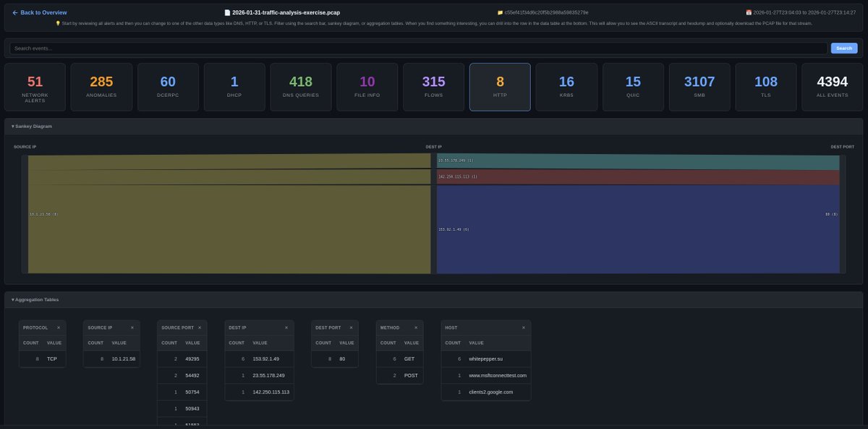
Task: Click value 80 in Dest Port table
Action: (x=343, y=359)
